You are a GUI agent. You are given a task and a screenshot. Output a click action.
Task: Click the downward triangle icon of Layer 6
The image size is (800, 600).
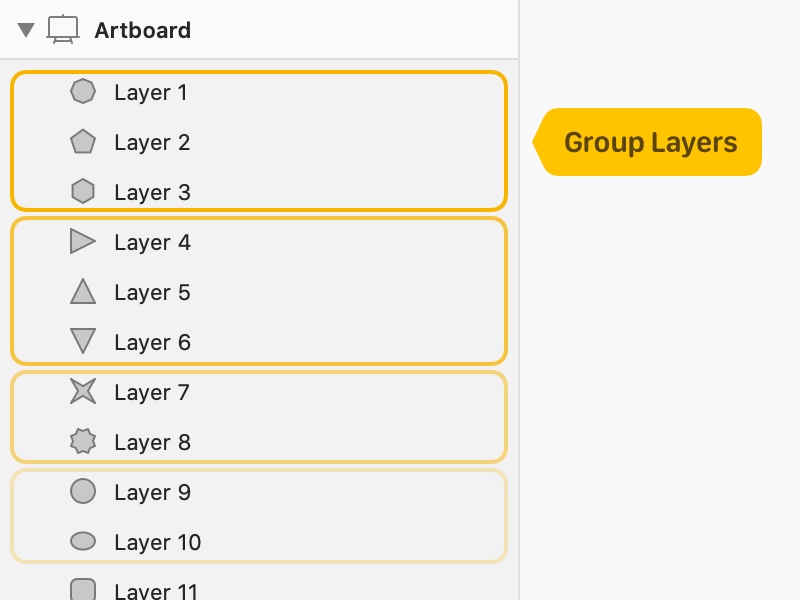(x=83, y=341)
